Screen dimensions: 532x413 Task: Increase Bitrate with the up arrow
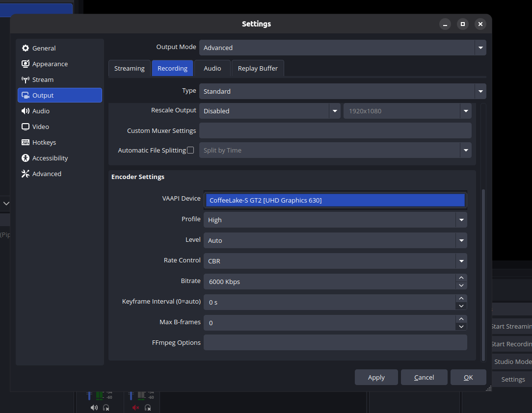461,278
